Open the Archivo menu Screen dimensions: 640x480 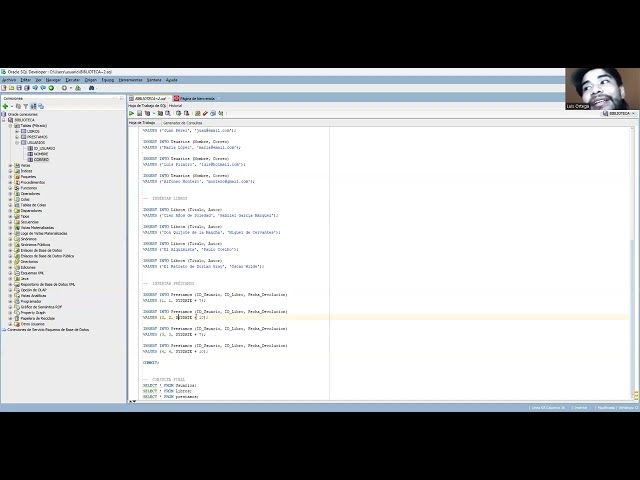click(x=9, y=80)
